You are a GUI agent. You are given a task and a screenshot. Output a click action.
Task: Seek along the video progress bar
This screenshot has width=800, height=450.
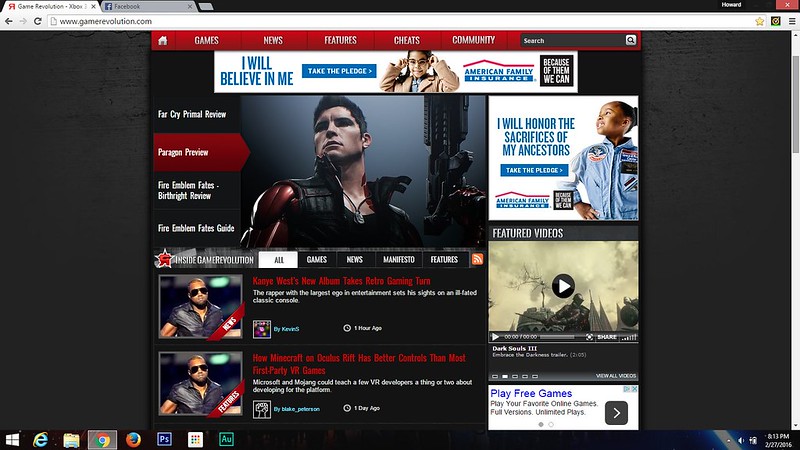557,337
